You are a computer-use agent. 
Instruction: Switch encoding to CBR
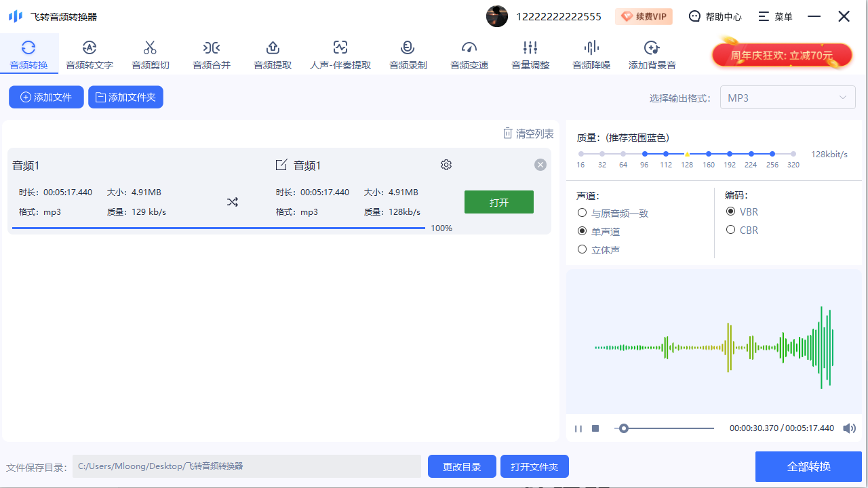[x=731, y=229]
